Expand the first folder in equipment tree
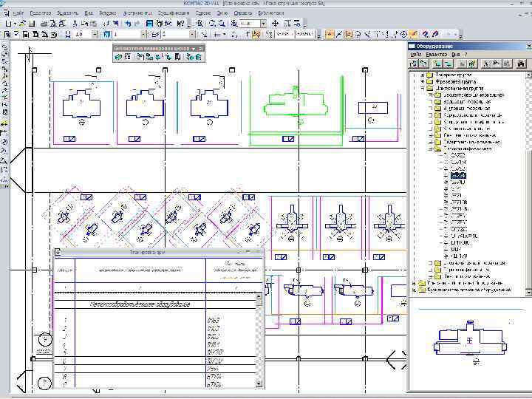Screen dimensions: 532x399 pyautogui.click(x=422, y=75)
